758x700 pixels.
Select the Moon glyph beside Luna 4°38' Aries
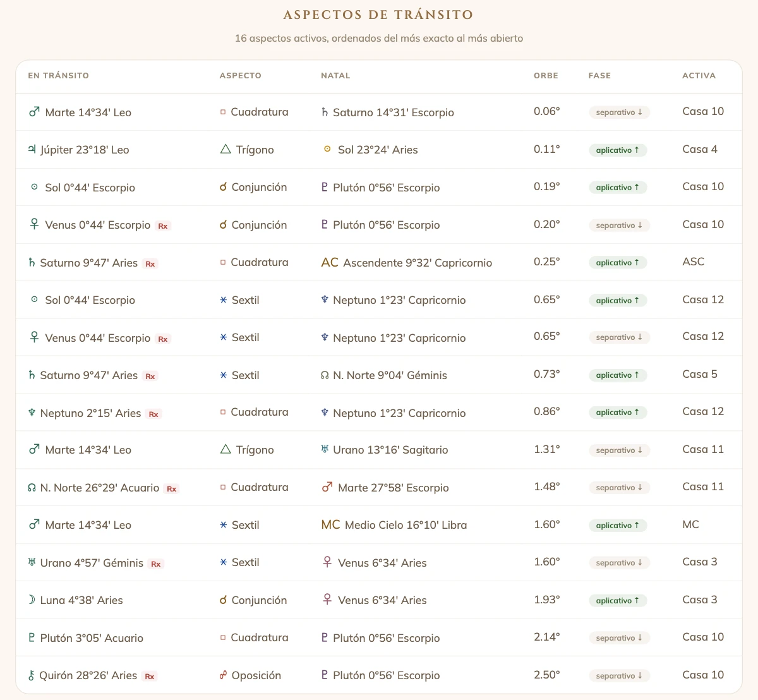32,600
